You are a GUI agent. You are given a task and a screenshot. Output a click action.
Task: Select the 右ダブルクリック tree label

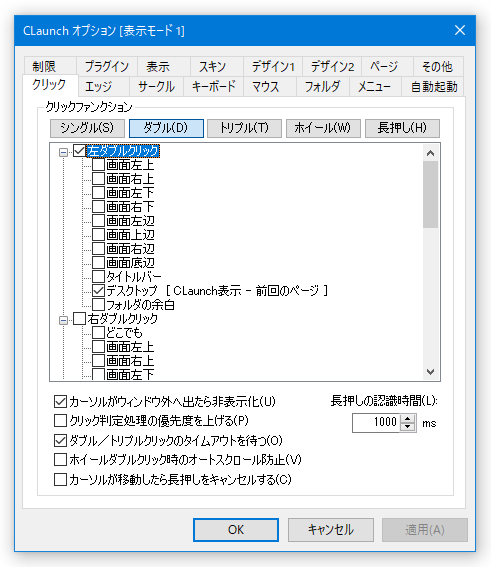tap(123, 319)
